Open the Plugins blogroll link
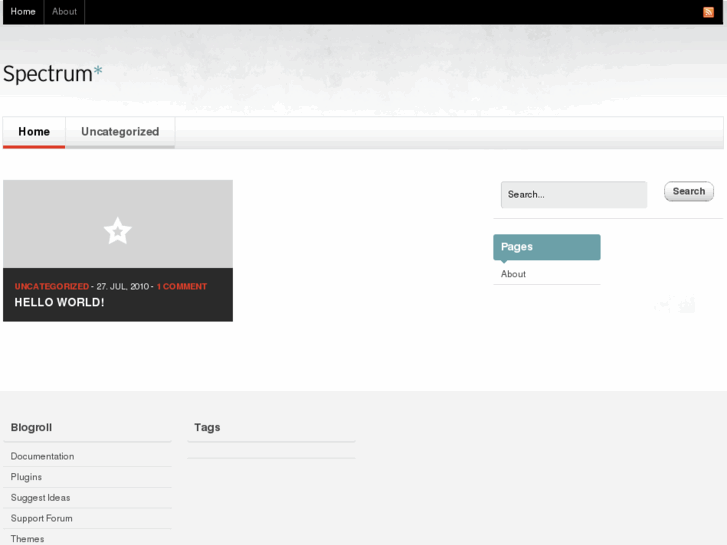The width and height of the screenshot is (727, 545). pyautogui.click(x=26, y=477)
